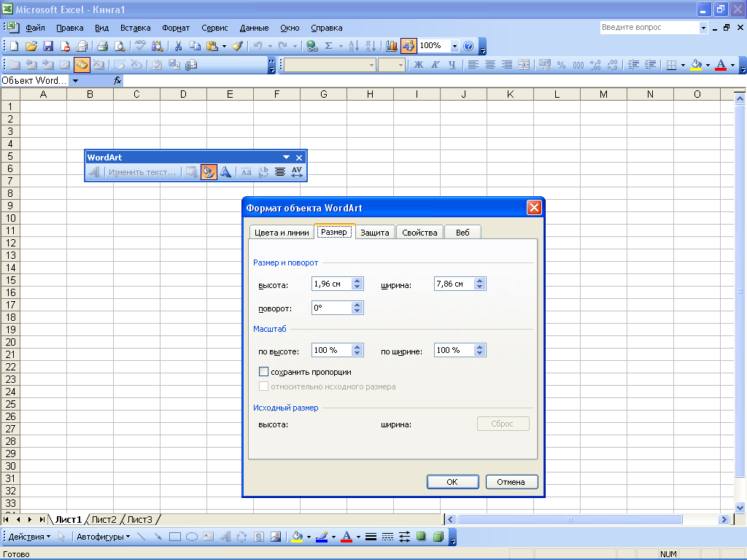
Task: Open the font size dropdown
Action: pyautogui.click(x=400, y=65)
